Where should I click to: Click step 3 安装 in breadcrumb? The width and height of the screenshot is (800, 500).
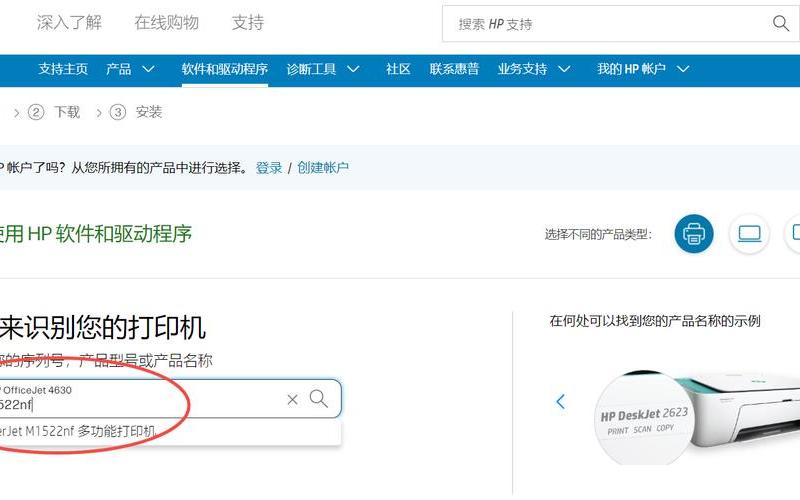tap(136, 112)
